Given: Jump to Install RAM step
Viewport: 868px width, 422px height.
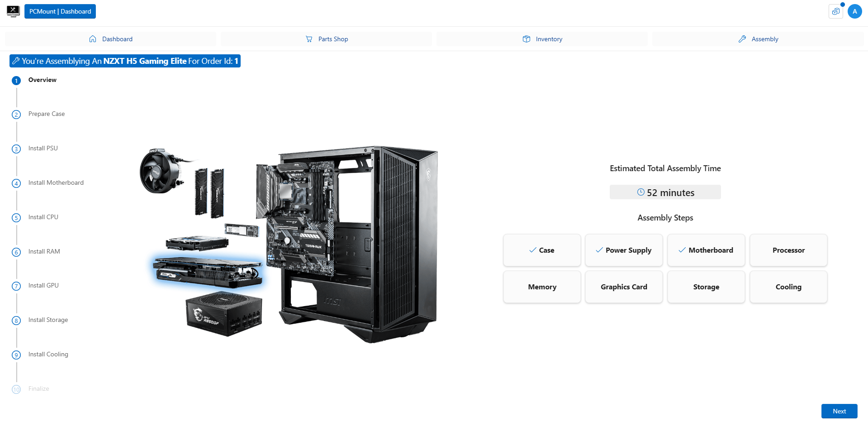Looking at the screenshot, I should pos(44,251).
